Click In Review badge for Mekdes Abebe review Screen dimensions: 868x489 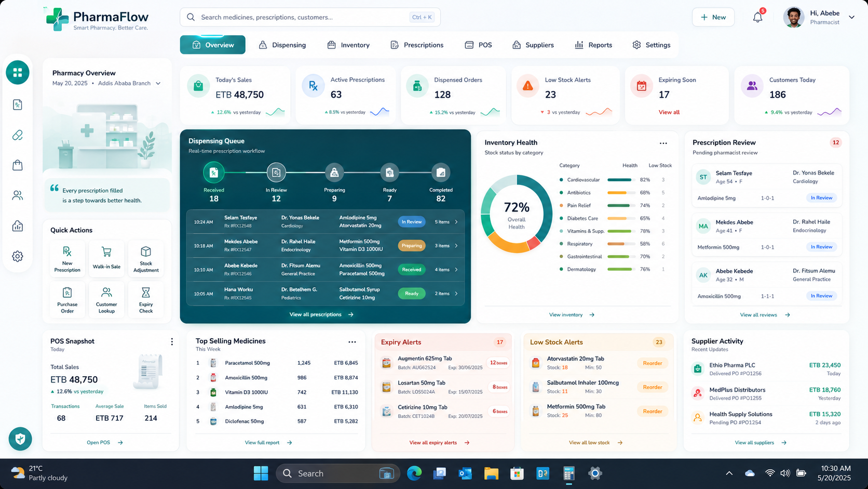click(x=821, y=247)
